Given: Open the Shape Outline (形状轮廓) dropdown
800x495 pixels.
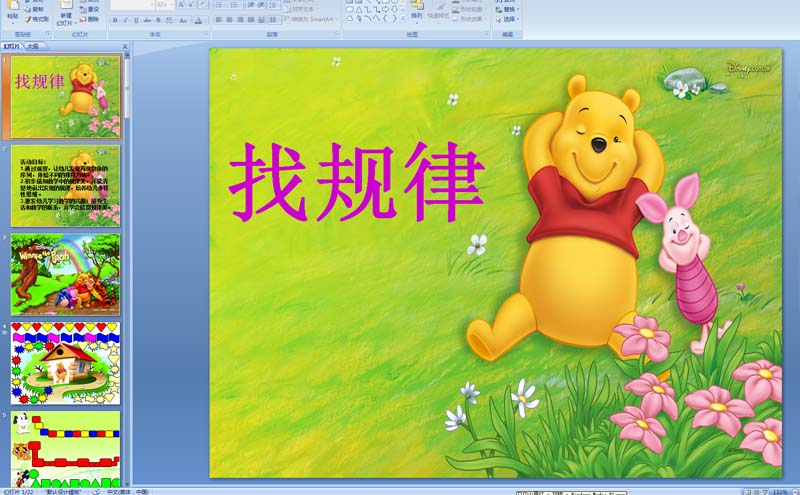Looking at the screenshot, I should pos(469,9).
